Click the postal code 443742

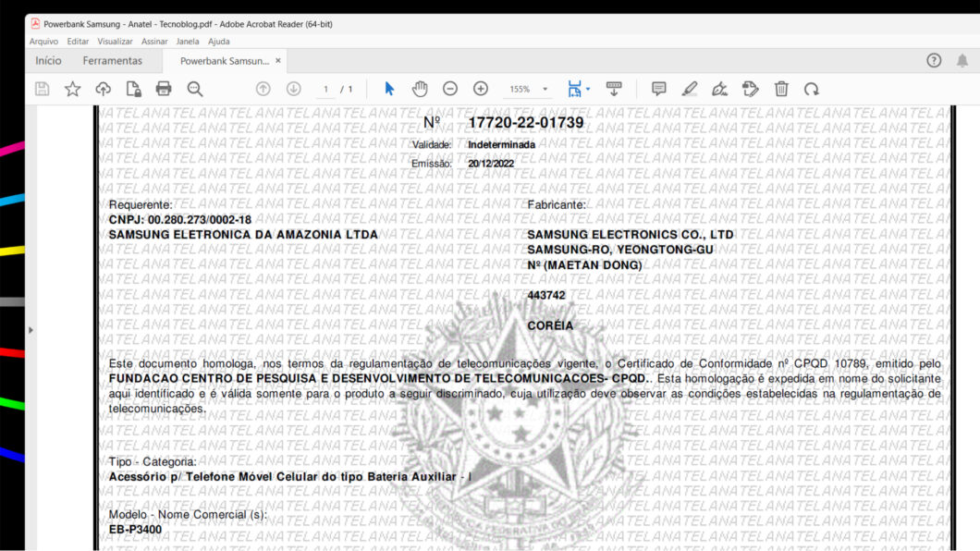(x=545, y=296)
